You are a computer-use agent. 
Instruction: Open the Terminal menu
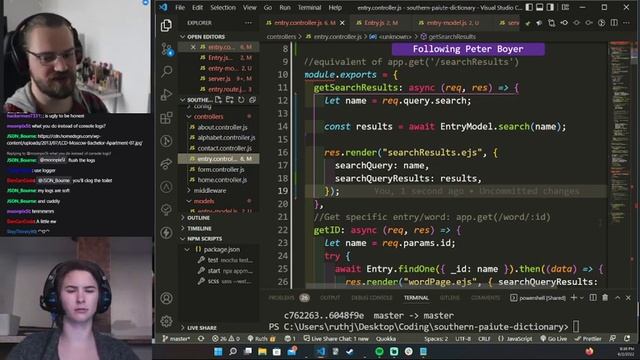[x=309, y=7]
